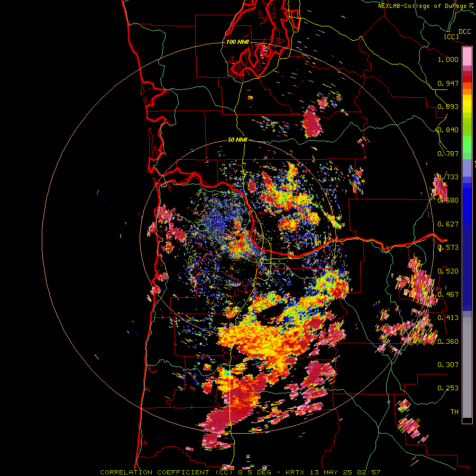Select the 0.360 legend value
Viewport: 476px width, 476px height.
pos(448,341)
